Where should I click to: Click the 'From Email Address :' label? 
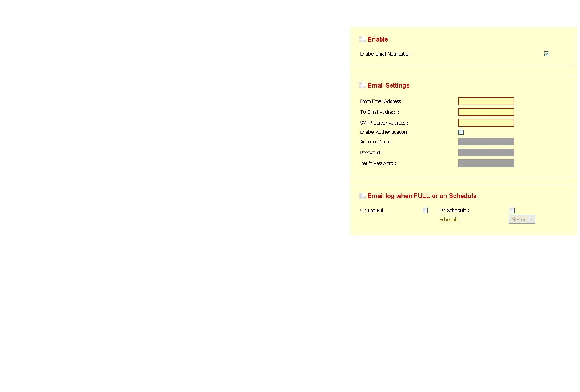381,101
